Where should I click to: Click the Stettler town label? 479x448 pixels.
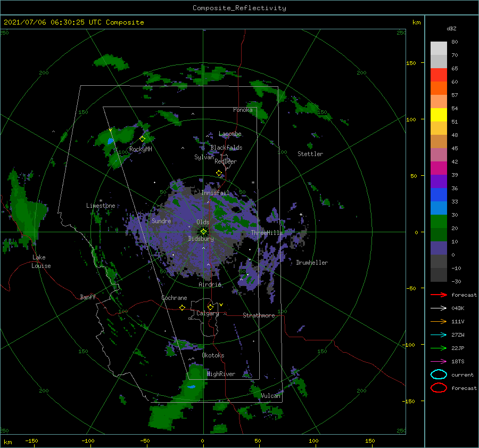click(310, 154)
